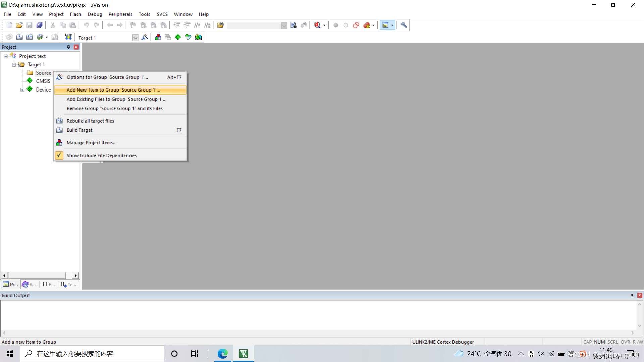
Task: Click the Manage Run-Time Environment green diamond icon
Action: [x=178, y=37]
